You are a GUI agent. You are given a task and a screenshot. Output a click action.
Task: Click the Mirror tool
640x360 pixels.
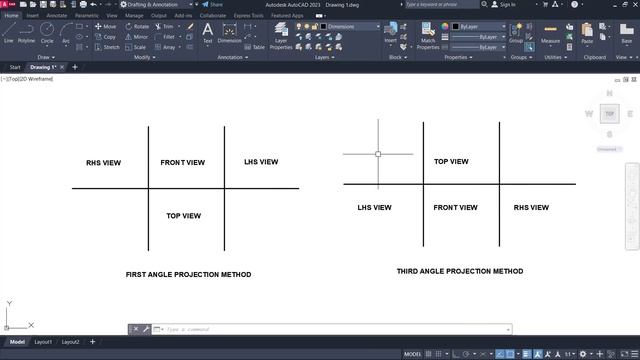136,37
